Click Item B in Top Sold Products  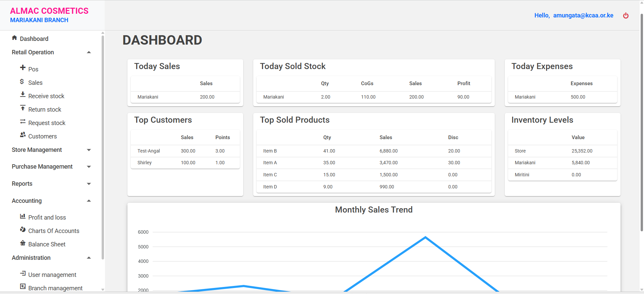point(270,151)
